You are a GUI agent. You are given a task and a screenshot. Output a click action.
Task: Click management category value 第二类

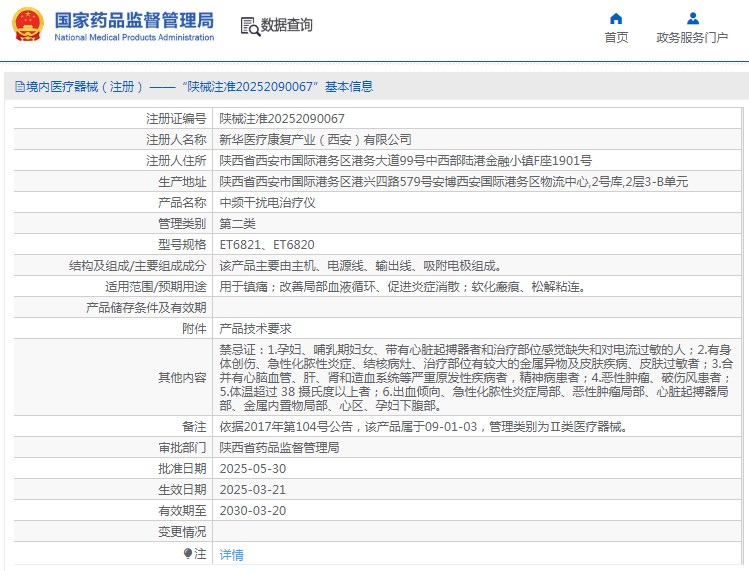click(x=237, y=224)
